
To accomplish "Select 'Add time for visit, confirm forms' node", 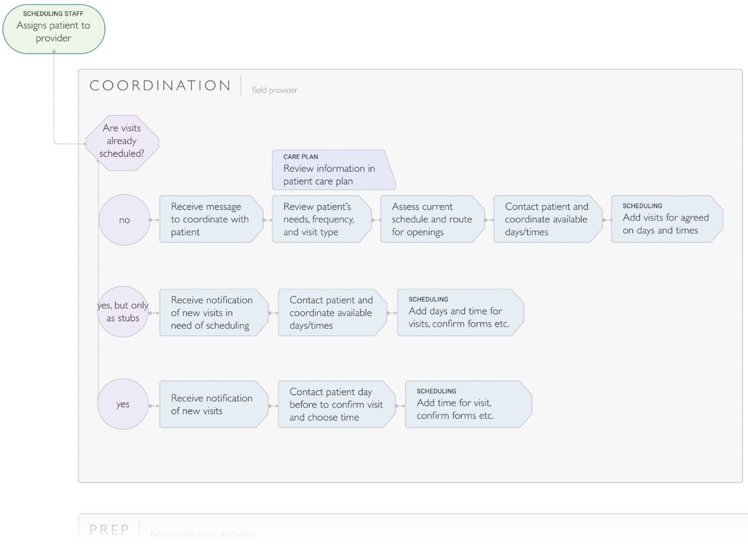I will 468,403.
